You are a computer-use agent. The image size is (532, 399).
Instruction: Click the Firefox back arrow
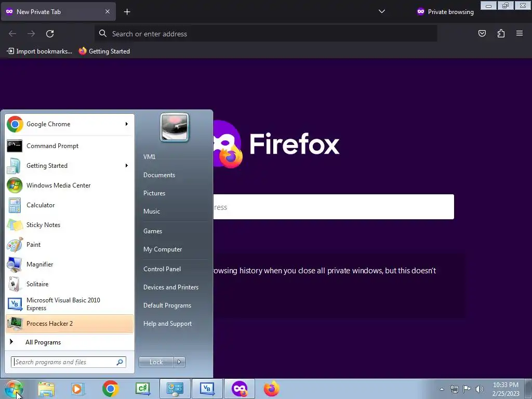pos(12,34)
